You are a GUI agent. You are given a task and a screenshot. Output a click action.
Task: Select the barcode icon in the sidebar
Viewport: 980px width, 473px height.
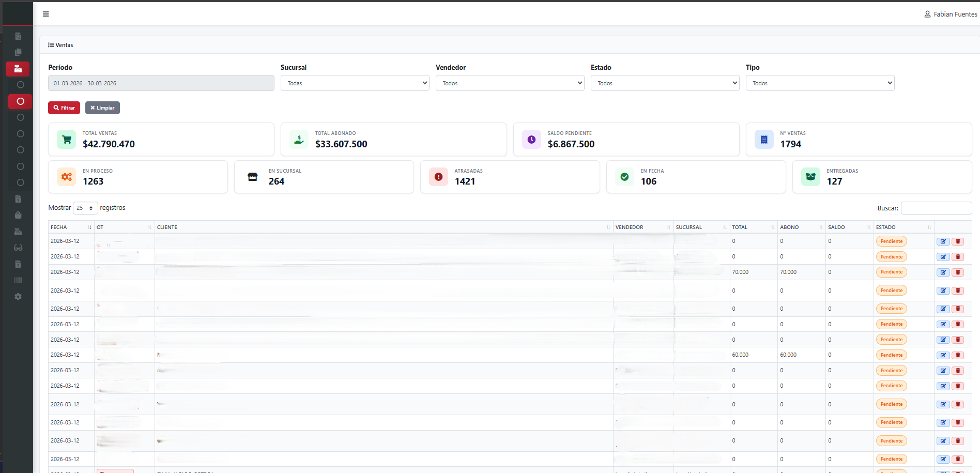coord(18,280)
